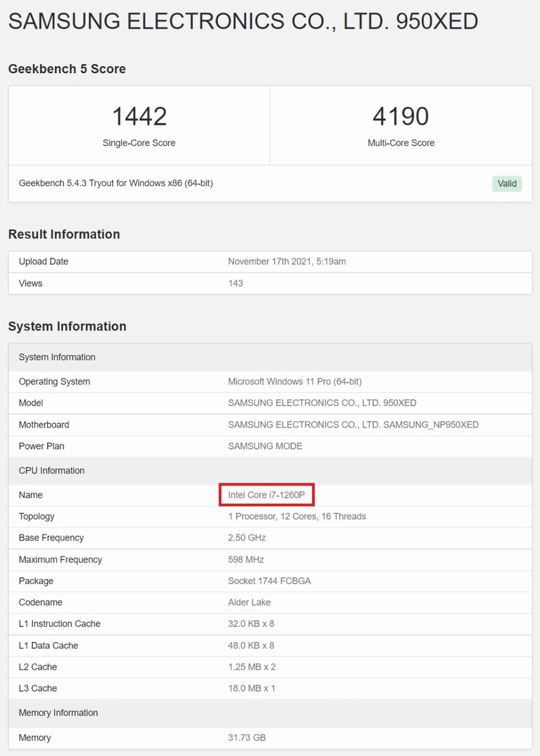Click the CPU Name label
Screen dimensions: 540x756
[31, 495]
